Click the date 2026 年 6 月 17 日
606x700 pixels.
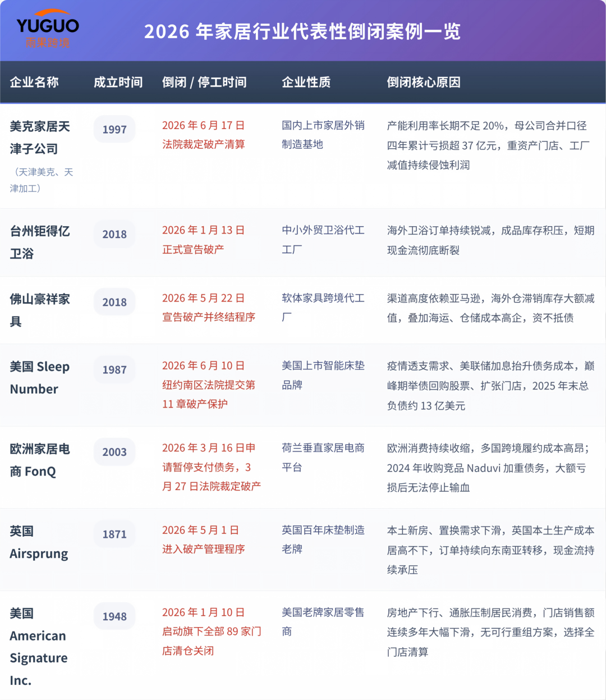(203, 125)
